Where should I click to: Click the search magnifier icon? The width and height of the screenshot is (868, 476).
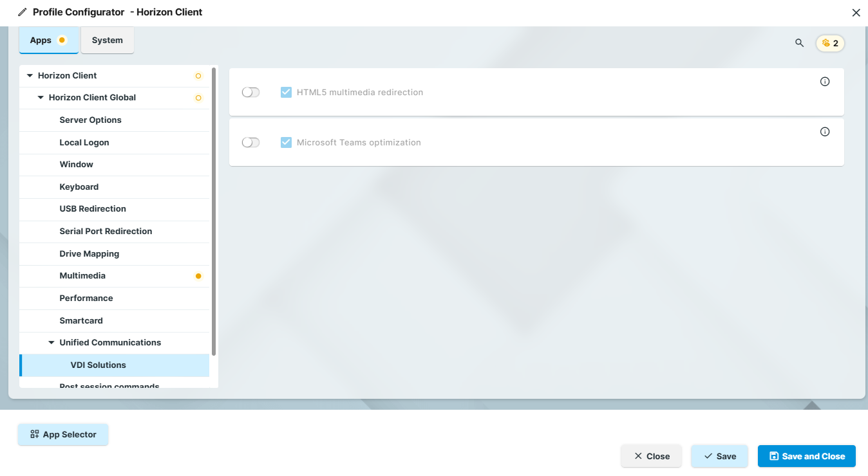click(799, 43)
